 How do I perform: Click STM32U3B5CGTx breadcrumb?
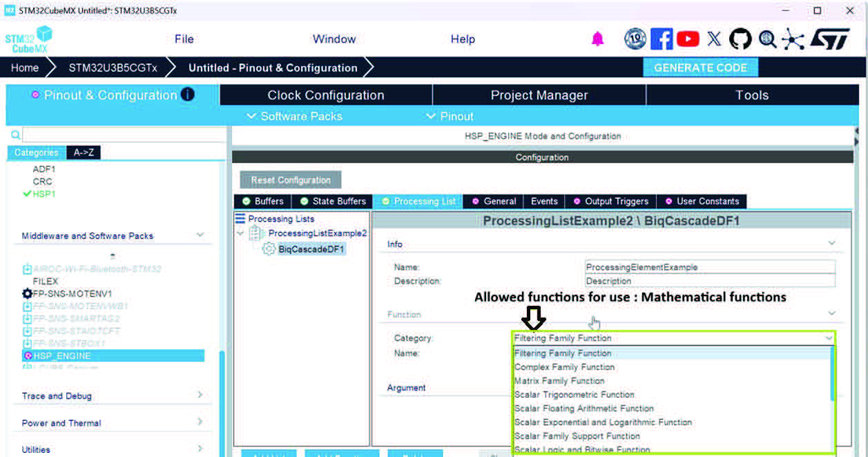click(x=113, y=68)
